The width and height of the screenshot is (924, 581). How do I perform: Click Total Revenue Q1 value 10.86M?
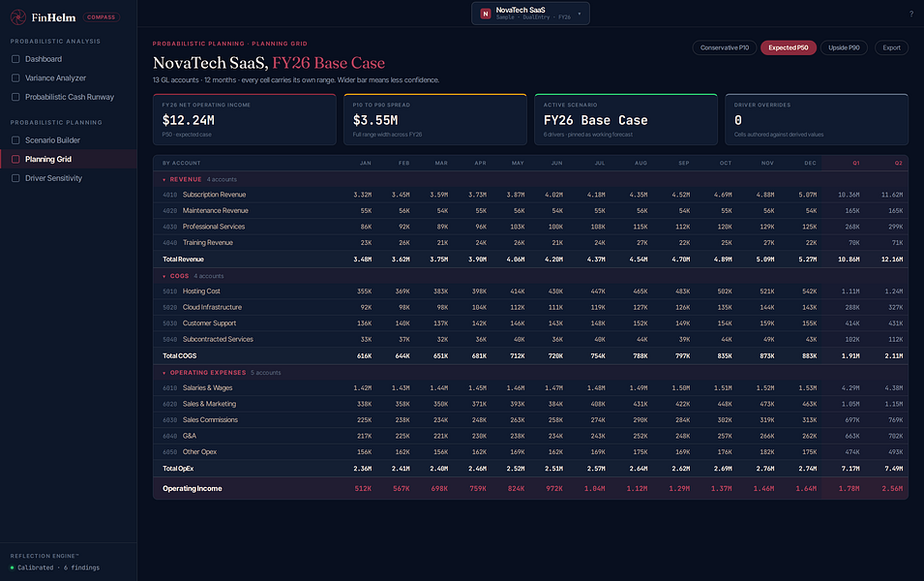(x=849, y=260)
